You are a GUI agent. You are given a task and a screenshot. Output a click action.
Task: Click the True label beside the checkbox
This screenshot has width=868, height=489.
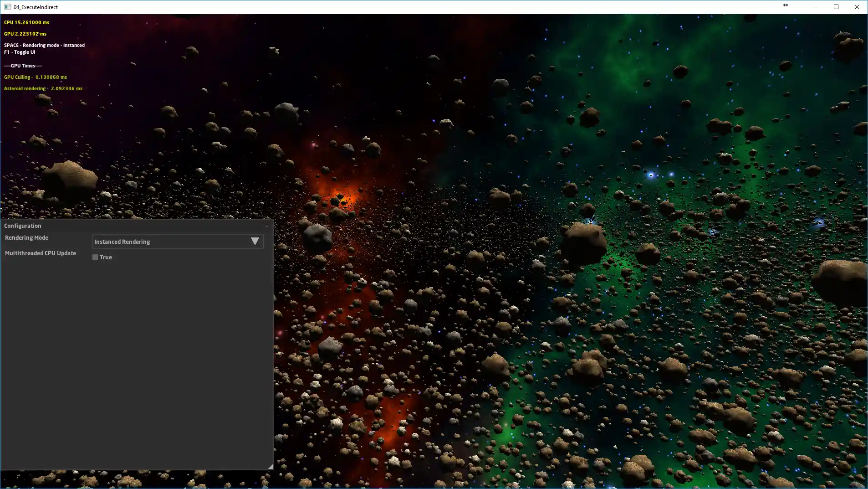click(x=106, y=257)
